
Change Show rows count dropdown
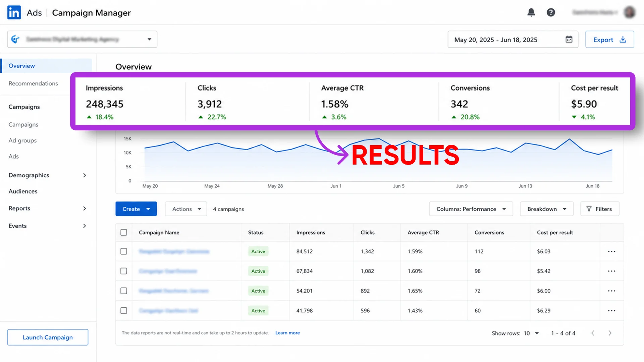point(531,333)
